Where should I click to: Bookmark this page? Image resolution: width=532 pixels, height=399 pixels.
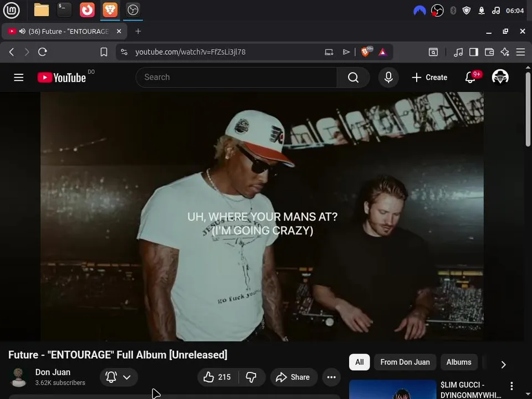pos(104,52)
